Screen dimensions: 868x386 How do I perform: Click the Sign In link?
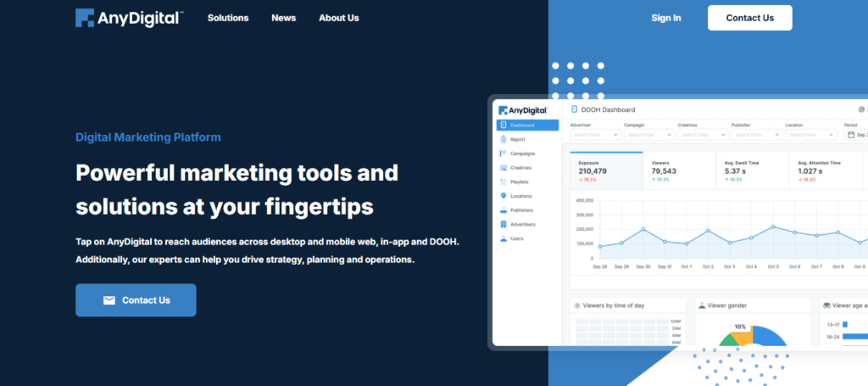tap(666, 18)
